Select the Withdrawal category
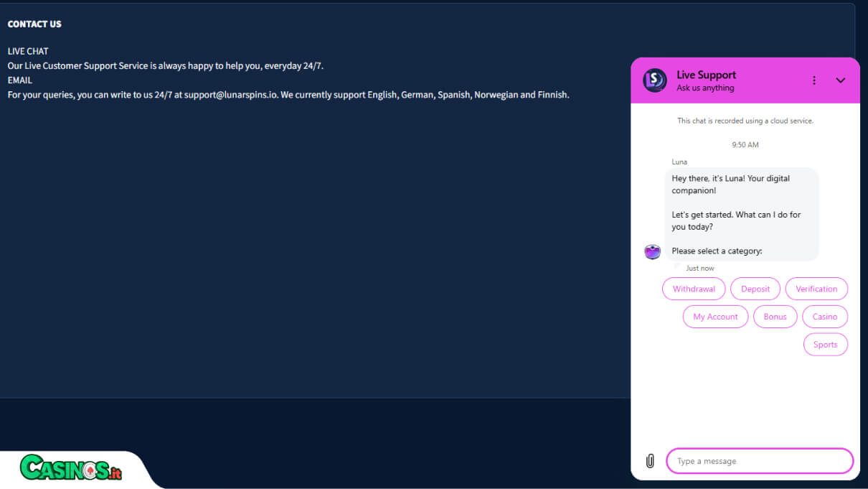This screenshot has width=868, height=489. coord(694,289)
